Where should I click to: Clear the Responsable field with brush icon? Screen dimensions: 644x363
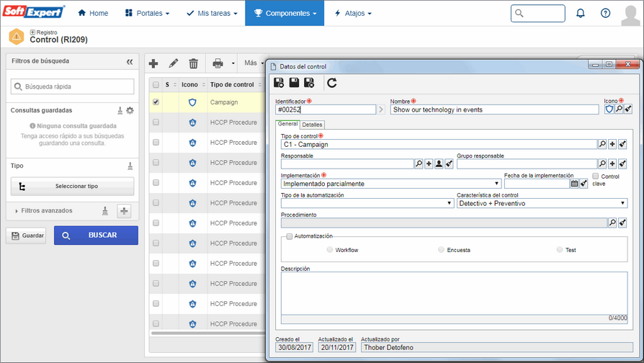[449, 163]
